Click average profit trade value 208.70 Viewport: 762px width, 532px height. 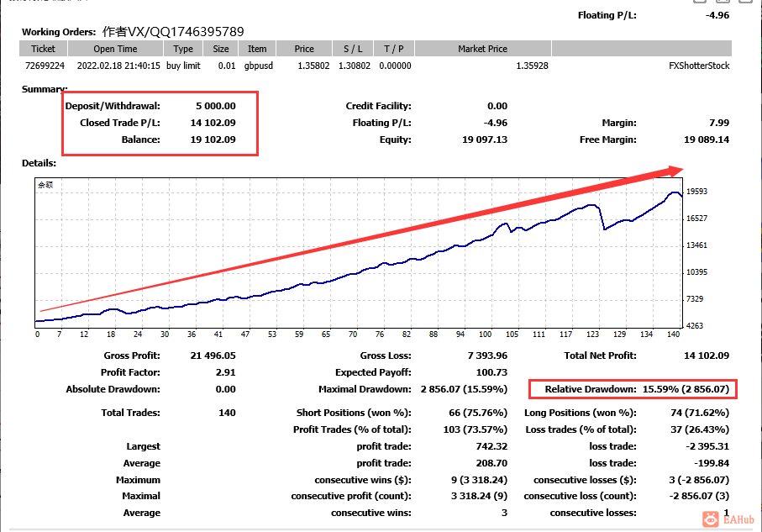coord(491,463)
